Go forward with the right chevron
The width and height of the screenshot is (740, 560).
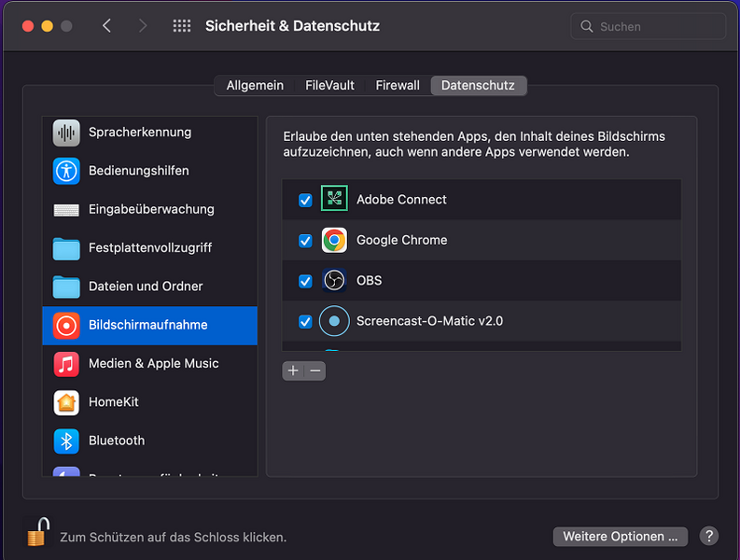click(x=143, y=25)
